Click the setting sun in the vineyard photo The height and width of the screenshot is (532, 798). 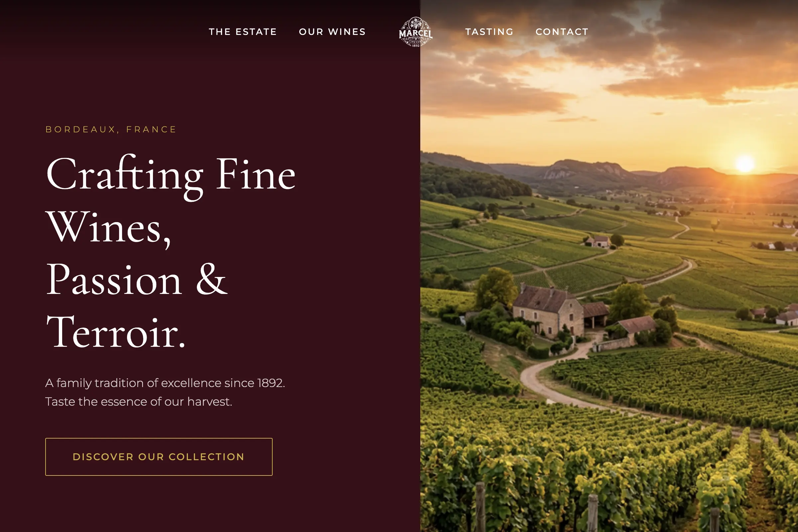pos(745,164)
